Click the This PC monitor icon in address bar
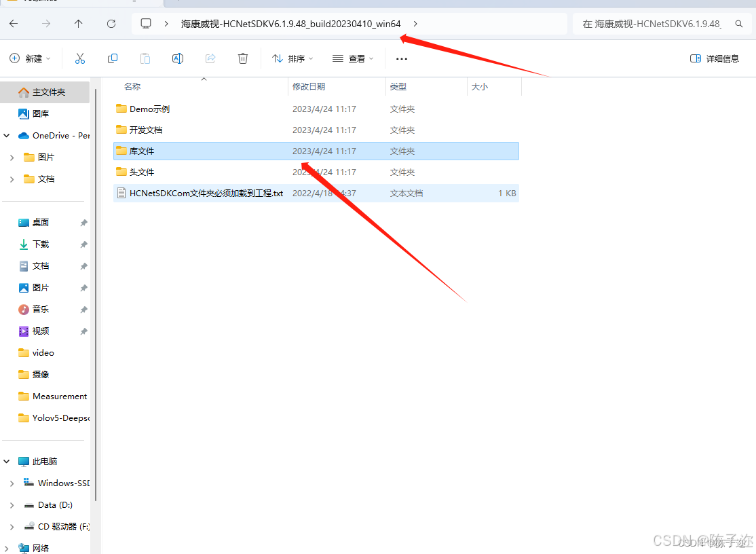Screen dimensions: 756x554 coord(146,23)
